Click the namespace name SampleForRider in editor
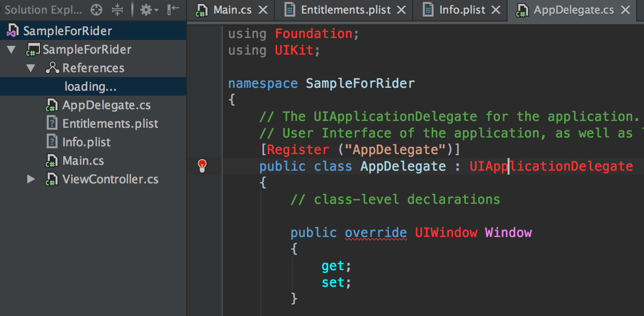This screenshot has width=644, height=316. [360, 83]
